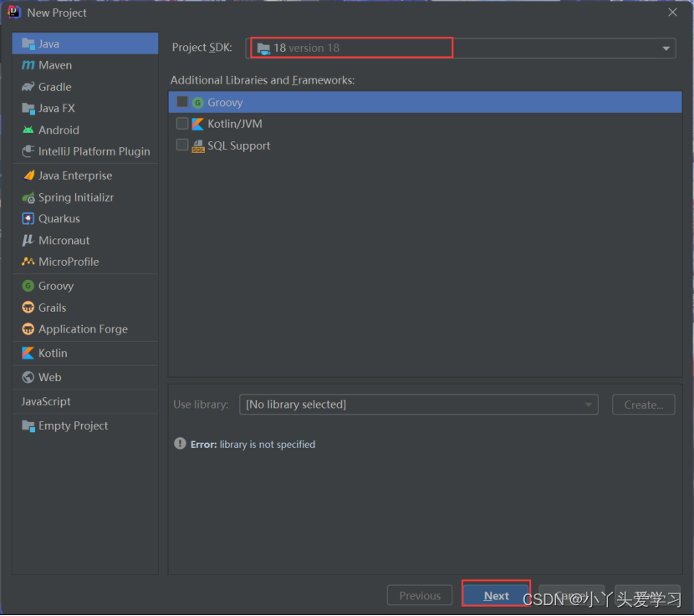Click the Groovy G icon in frameworks list
Screen dimensions: 694x616
[x=198, y=103]
